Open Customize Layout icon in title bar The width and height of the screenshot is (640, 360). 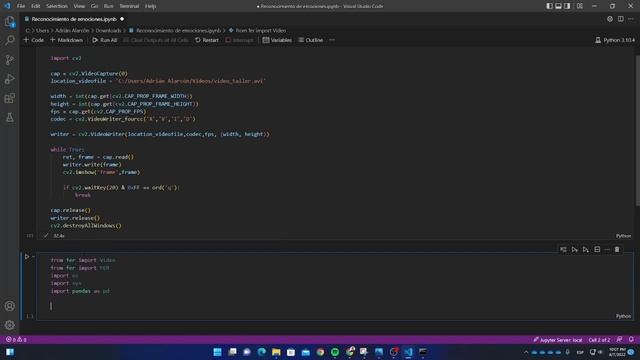pyautogui.click(x=580, y=6)
